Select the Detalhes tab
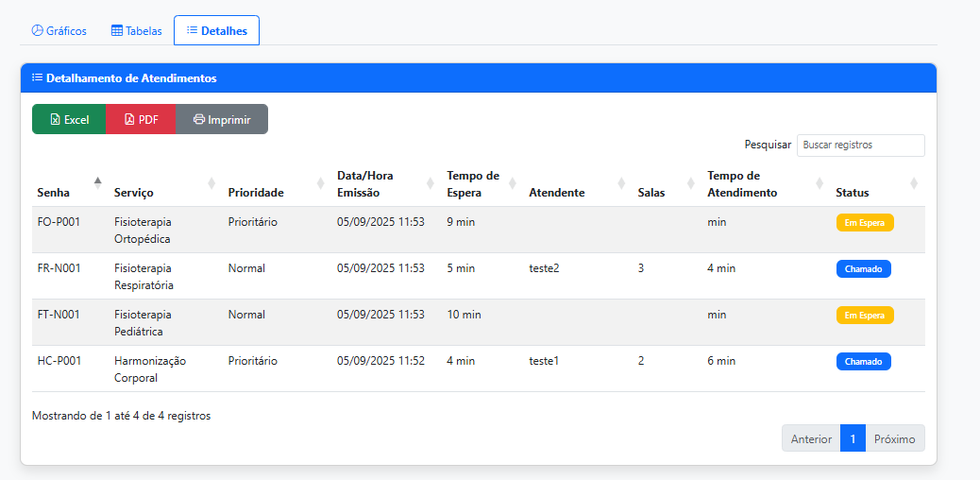This screenshot has width=980, height=480. (216, 30)
